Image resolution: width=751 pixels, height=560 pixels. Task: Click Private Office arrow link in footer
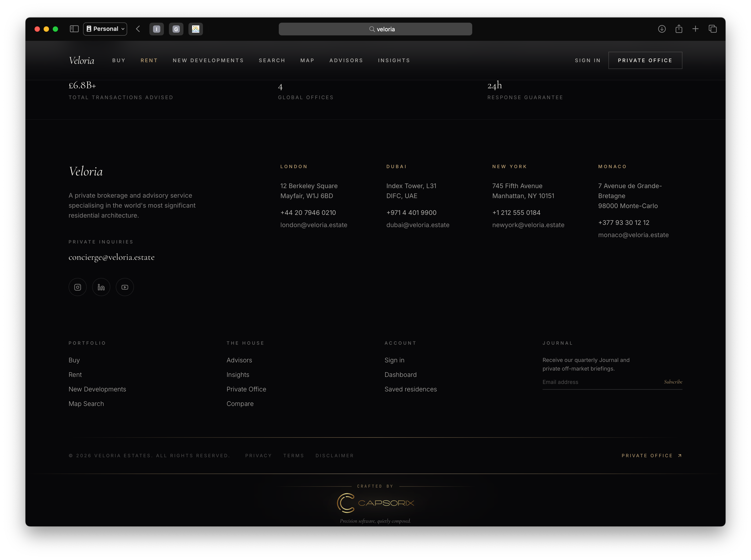[652, 456]
